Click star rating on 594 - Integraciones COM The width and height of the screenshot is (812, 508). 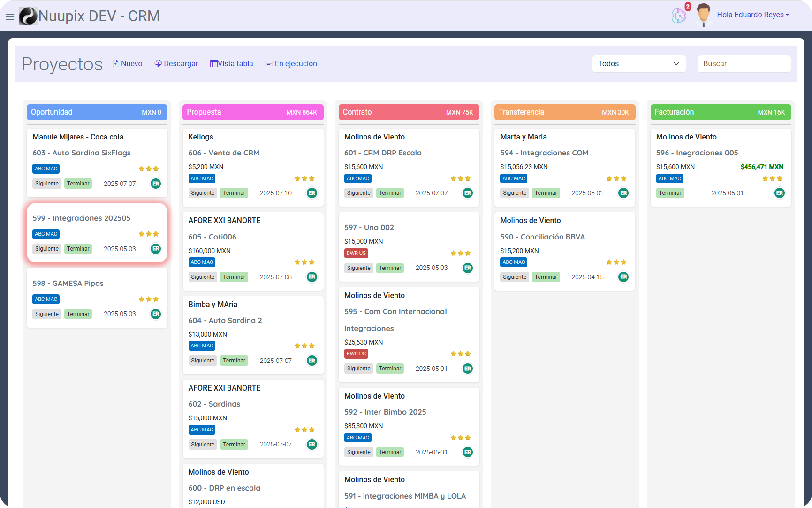tap(616, 178)
